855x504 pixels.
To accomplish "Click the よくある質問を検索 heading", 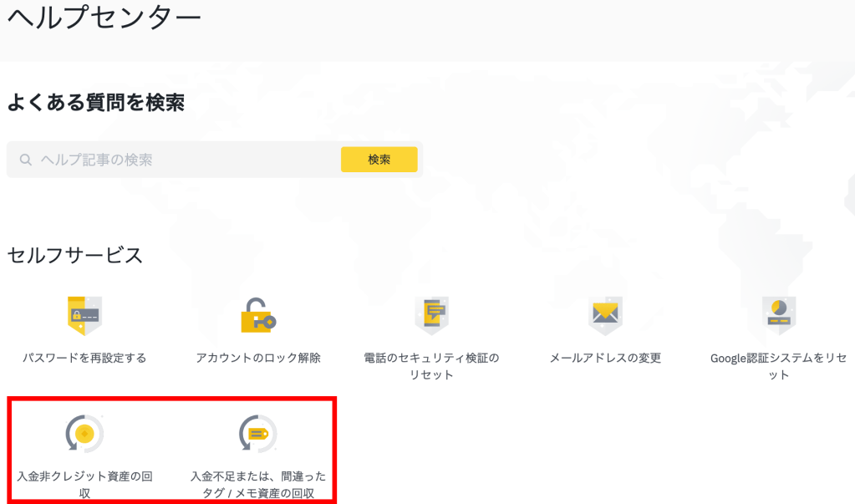I will pyautogui.click(x=95, y=103).
